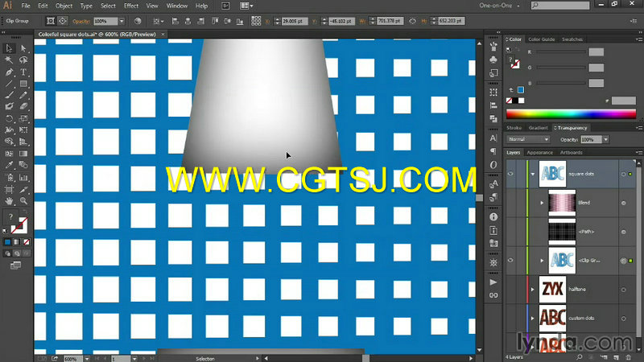Viewport: 644px width, 362px height.
Task: Select the Paintbrush tool
Action: (x=9, y=95)
